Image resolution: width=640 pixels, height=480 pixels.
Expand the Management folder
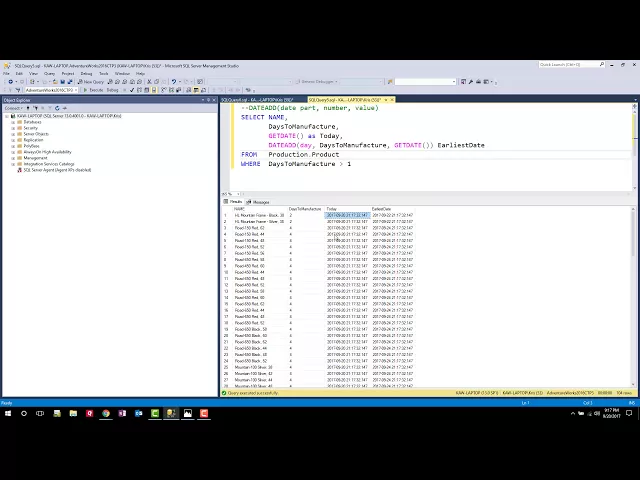pos(13,158)
